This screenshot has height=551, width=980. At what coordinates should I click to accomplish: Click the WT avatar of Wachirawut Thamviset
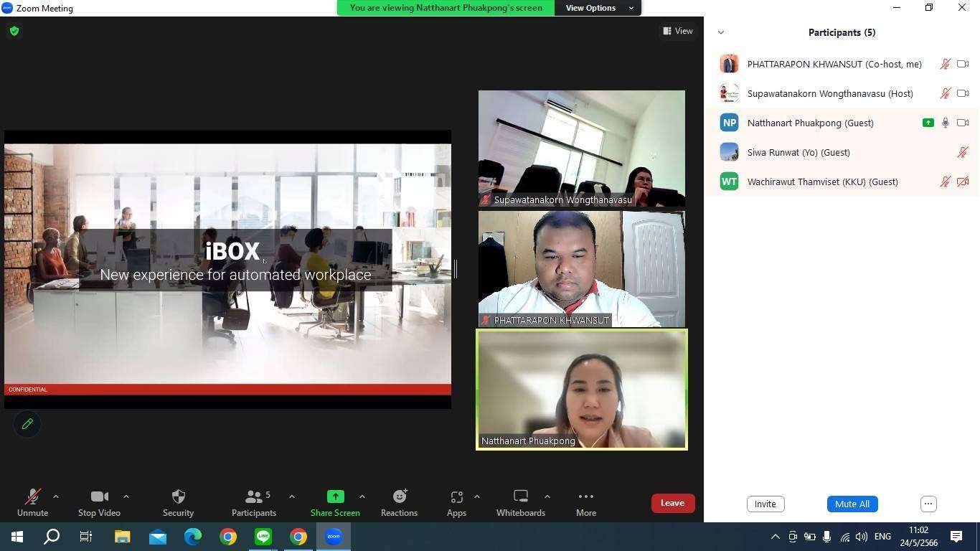click(x=729, y=182)
